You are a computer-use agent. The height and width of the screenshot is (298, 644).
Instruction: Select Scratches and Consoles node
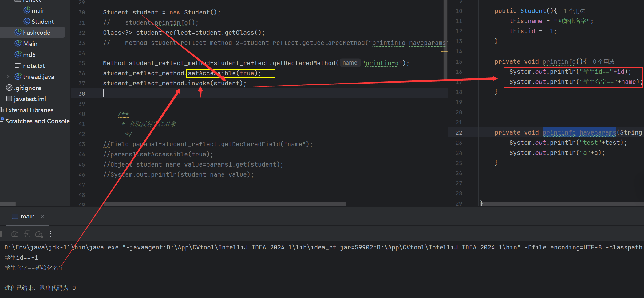pyautogui.click(x=38, y=121)
